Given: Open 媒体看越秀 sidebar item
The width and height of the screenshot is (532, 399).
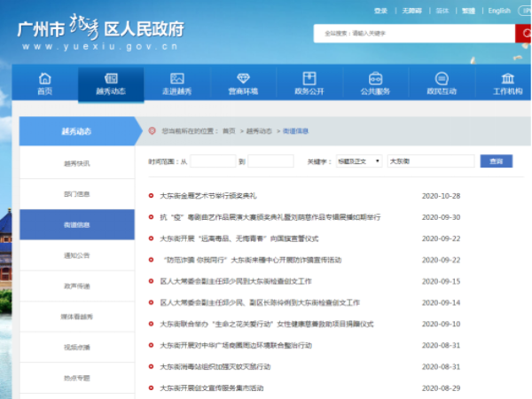Looking at the screenshot, I should click(x=76, y=317).
